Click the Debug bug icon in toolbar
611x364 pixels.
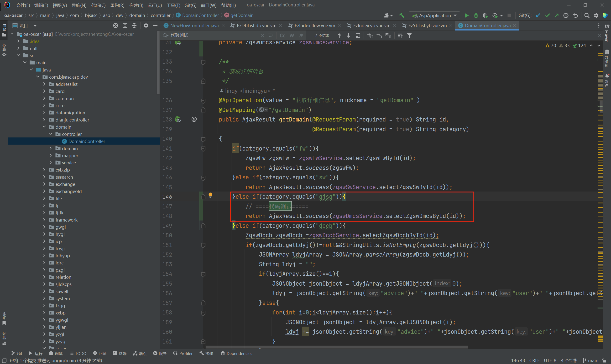tap(476, 15)
